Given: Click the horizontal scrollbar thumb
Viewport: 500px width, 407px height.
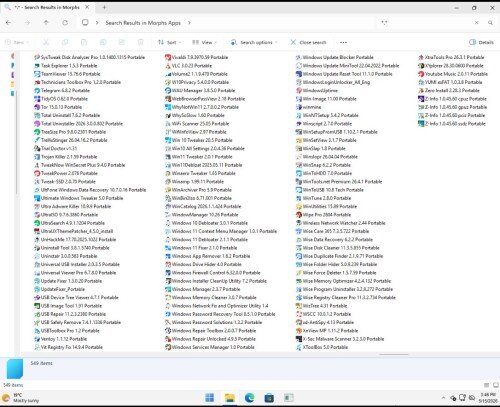Looking at the screenshot, I should point(394,354).
